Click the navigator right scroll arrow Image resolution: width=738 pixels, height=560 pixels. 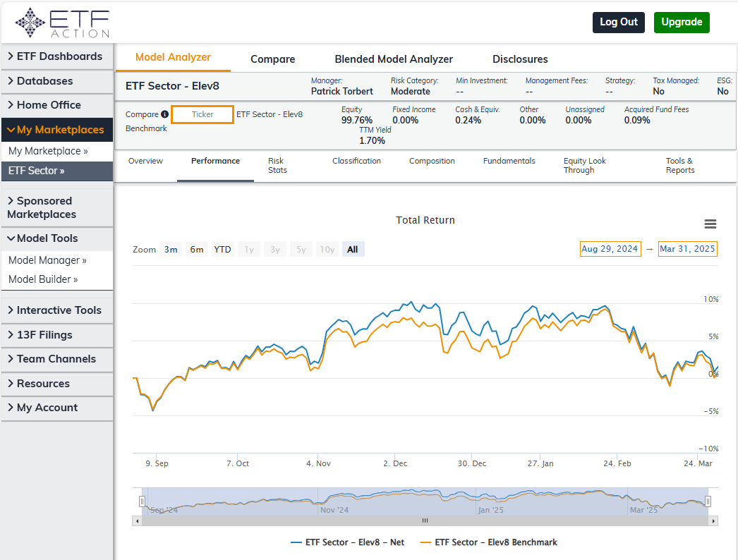tap(713, 521)
